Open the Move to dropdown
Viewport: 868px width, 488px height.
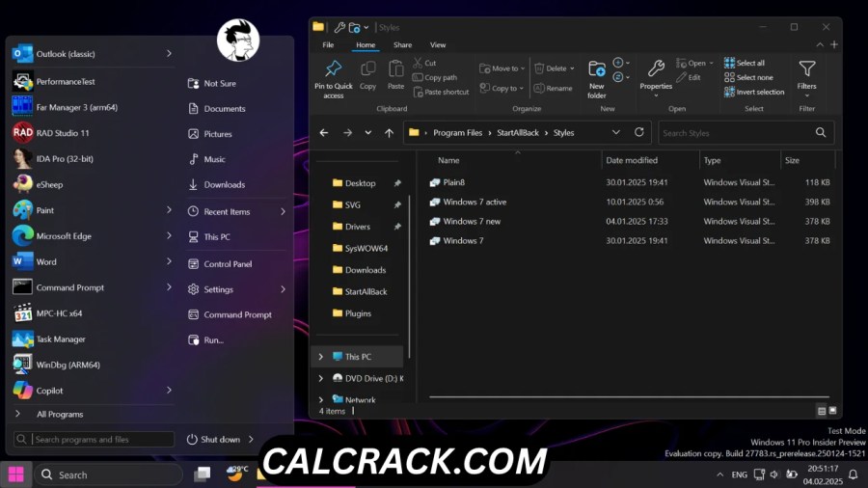point(502,68)
